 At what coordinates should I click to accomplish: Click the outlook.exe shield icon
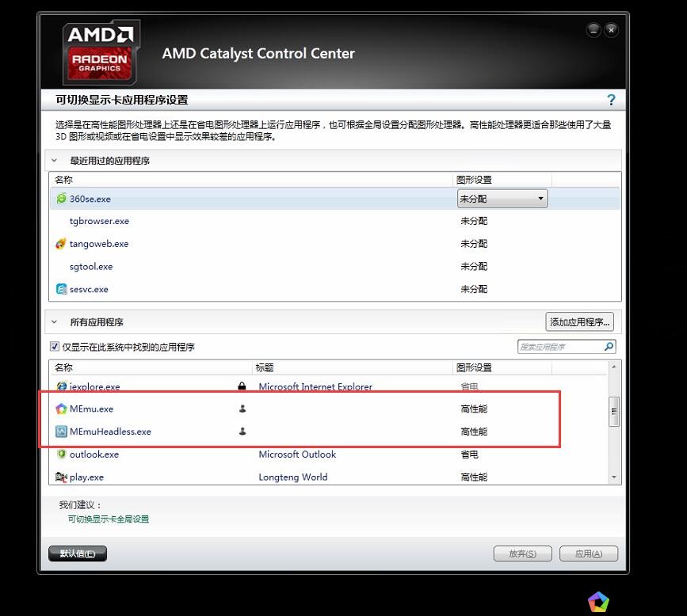click(x=61, y=454)
